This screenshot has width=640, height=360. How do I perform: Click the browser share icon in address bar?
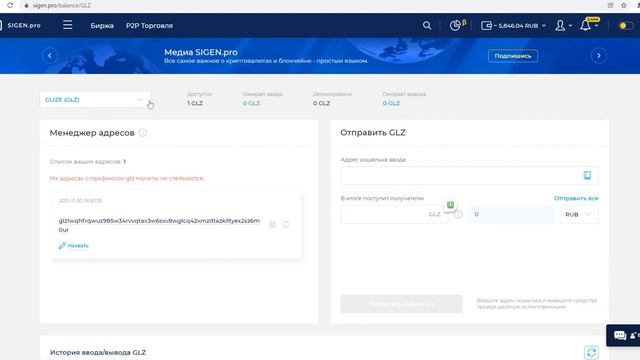point(610,5)
